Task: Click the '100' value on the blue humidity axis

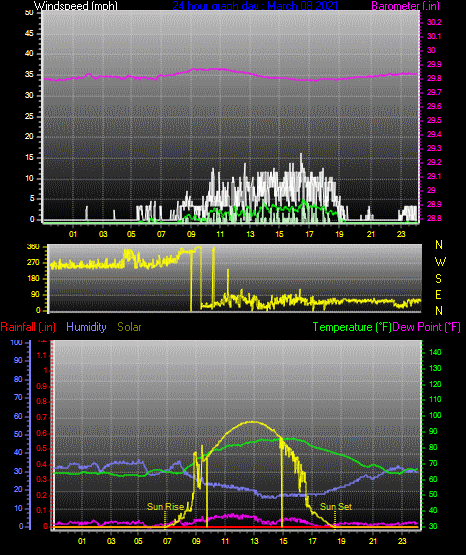Action: pyautogui.click(x=17, y=342)
